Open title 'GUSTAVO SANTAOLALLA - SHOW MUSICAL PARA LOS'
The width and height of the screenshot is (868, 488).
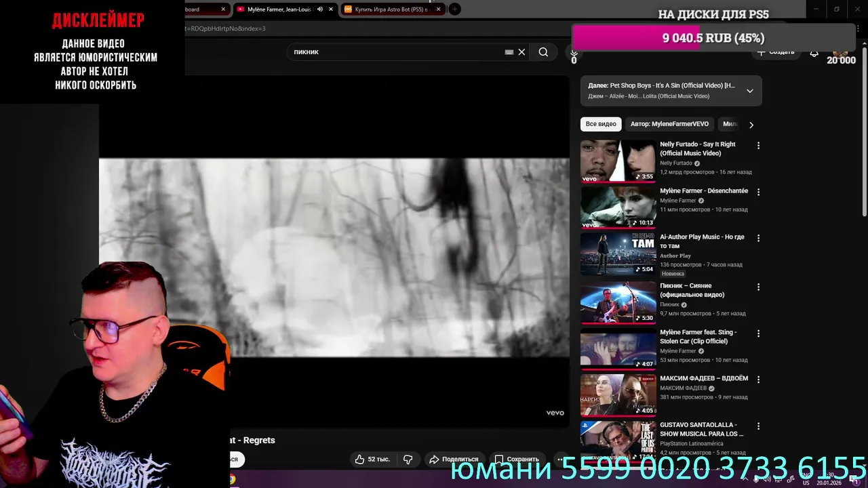tap(701, 430)
